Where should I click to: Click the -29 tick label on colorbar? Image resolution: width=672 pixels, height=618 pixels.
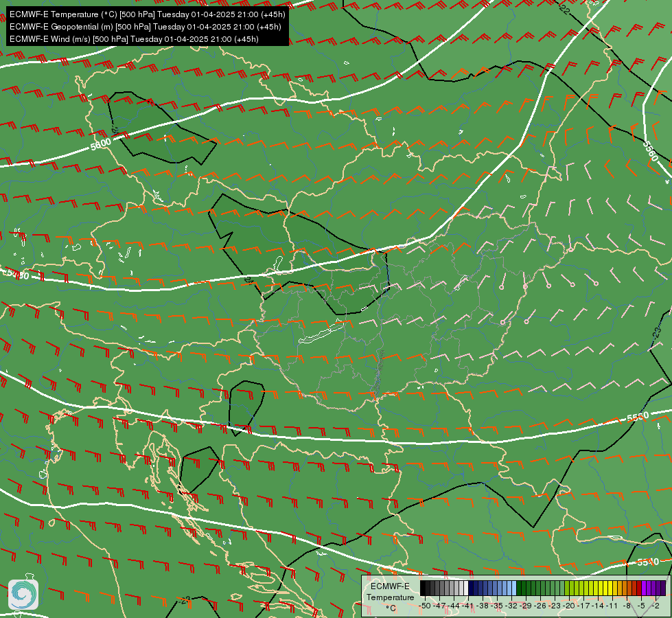526,606
